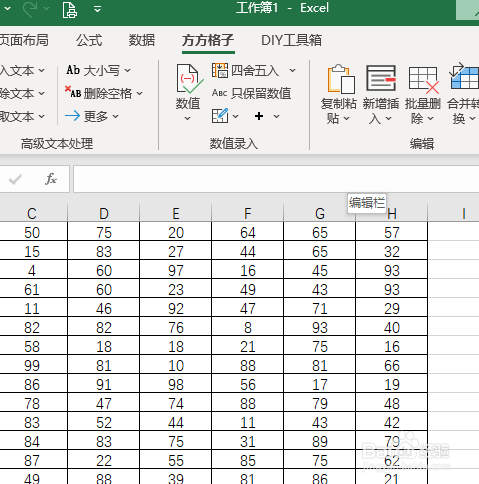Click cell with value 48 in column H

pyautogui.click(x=392, y=403)
